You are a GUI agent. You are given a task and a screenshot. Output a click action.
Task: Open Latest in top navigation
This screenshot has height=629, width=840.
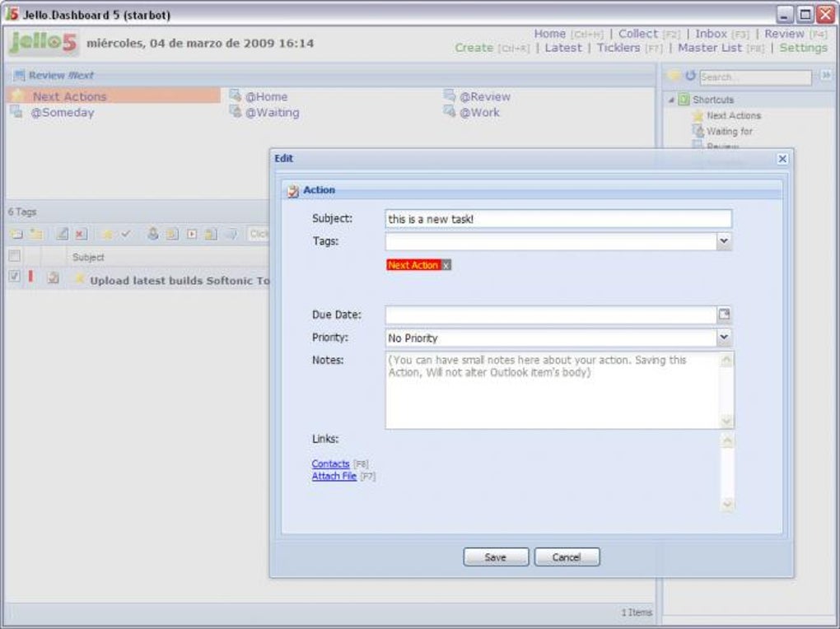(562, 47)
